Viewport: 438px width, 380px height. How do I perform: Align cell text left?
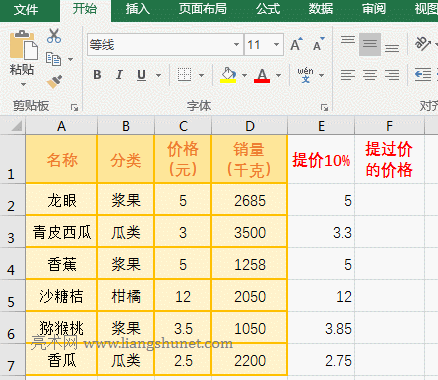tap(348, 75)
